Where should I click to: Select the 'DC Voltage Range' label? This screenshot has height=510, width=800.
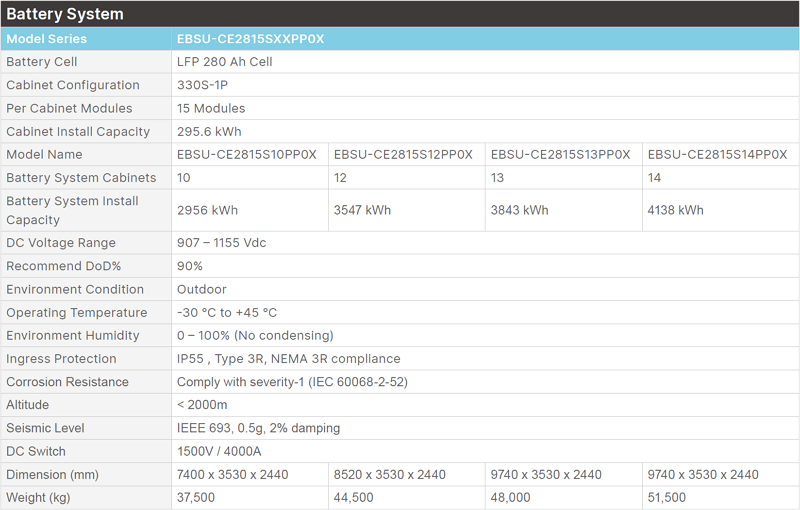tap(61, 243)
